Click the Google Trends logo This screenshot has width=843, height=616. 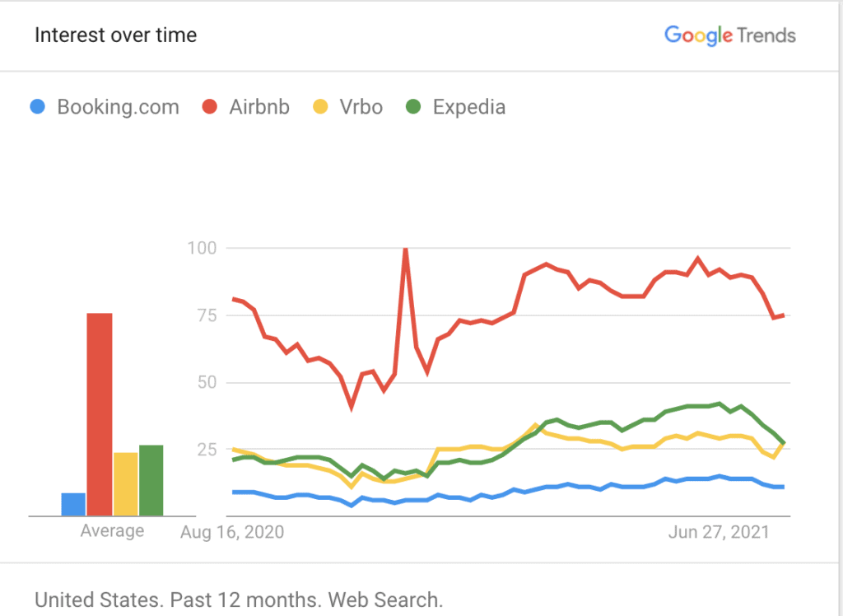click(x=730, y=35)
